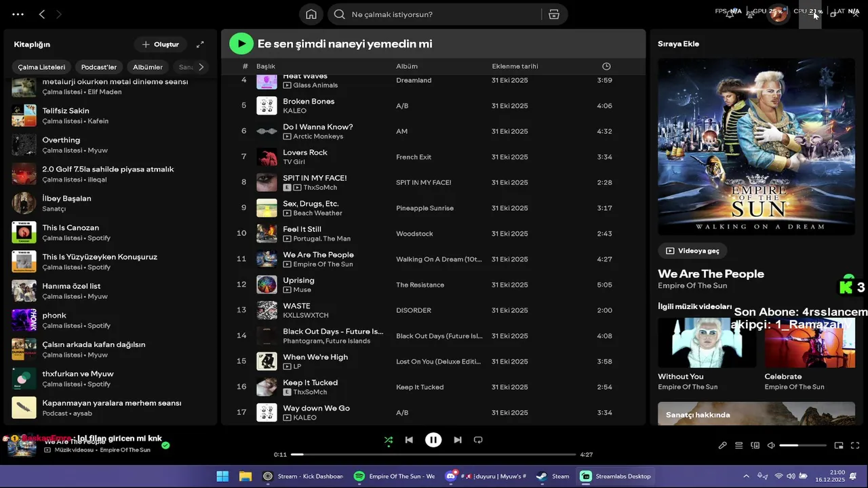This screenshot has height=488, width=868.
Task: Switch to Discord in the taskbar
Action: (486, 476)
